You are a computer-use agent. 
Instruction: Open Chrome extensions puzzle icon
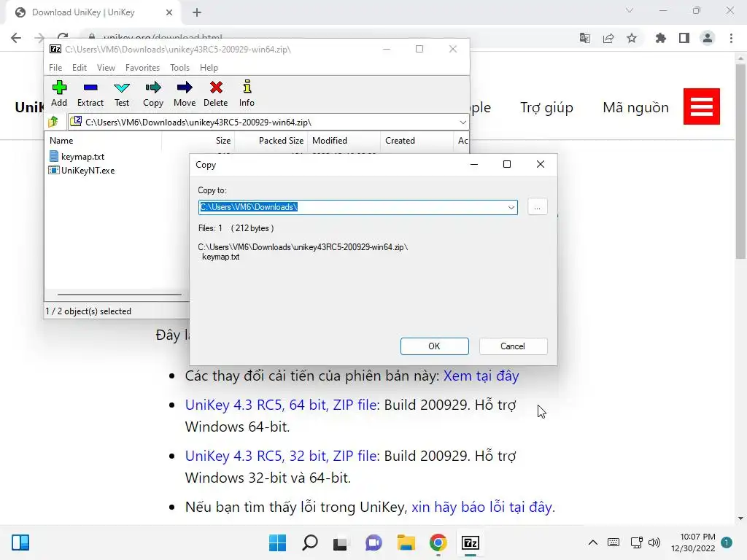click(x=660, y=38)
